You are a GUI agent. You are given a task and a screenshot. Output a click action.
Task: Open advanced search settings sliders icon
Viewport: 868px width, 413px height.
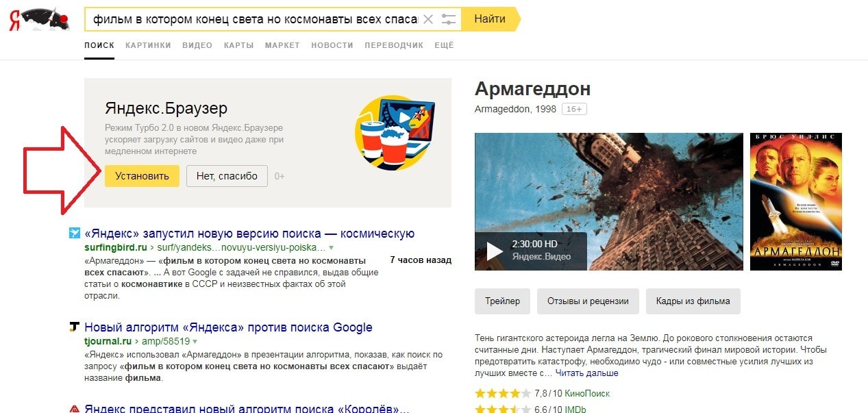coord(449,19)
